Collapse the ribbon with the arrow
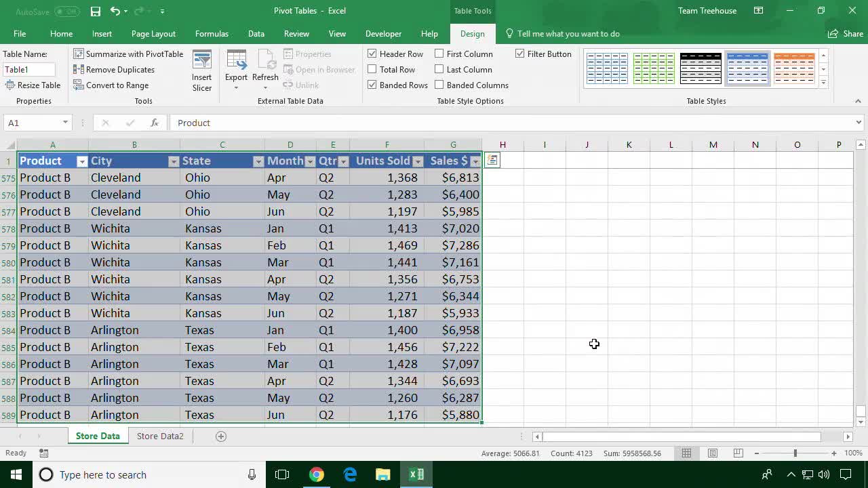Screen dimensions: 868x488 pyautogui.click(x=858, y=101)
